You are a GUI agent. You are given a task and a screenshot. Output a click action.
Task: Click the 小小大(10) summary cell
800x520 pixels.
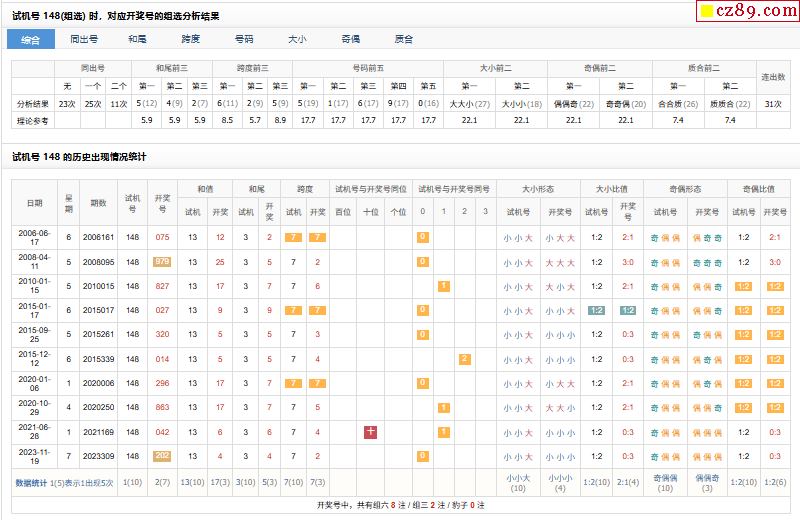pos(518,483)
